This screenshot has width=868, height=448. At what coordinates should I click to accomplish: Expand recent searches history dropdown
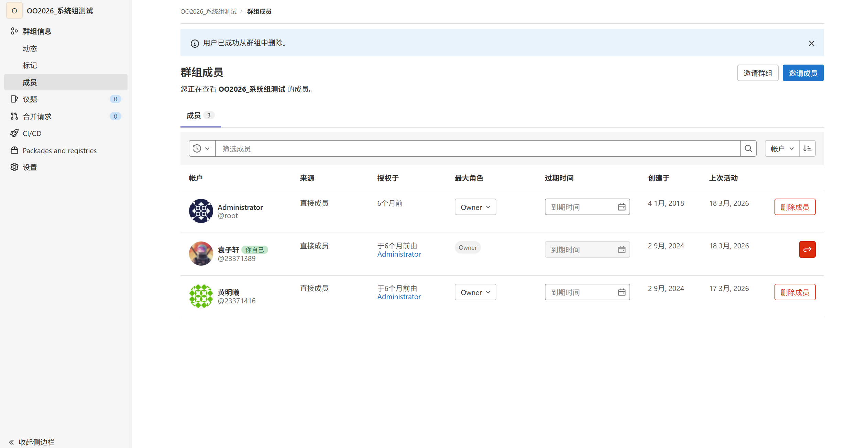pyautogui.click(x=201, y=148)
